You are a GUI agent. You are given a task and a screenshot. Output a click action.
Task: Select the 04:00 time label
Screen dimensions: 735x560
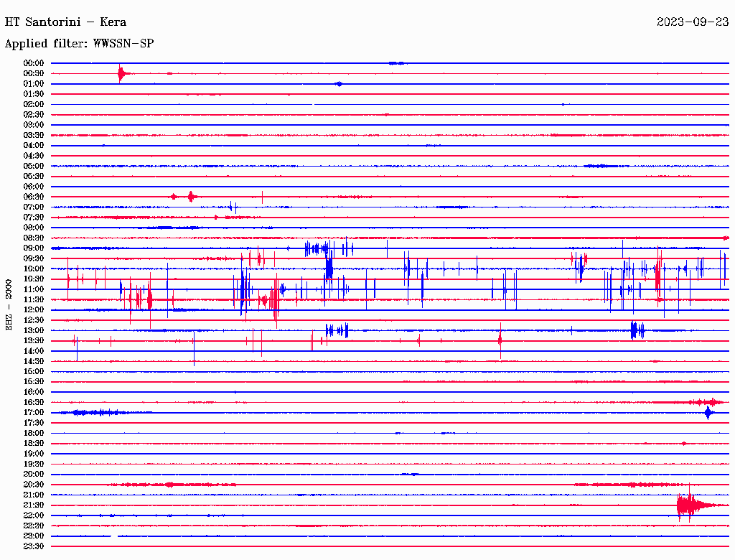pyautogui.click(x=34, y=146)
